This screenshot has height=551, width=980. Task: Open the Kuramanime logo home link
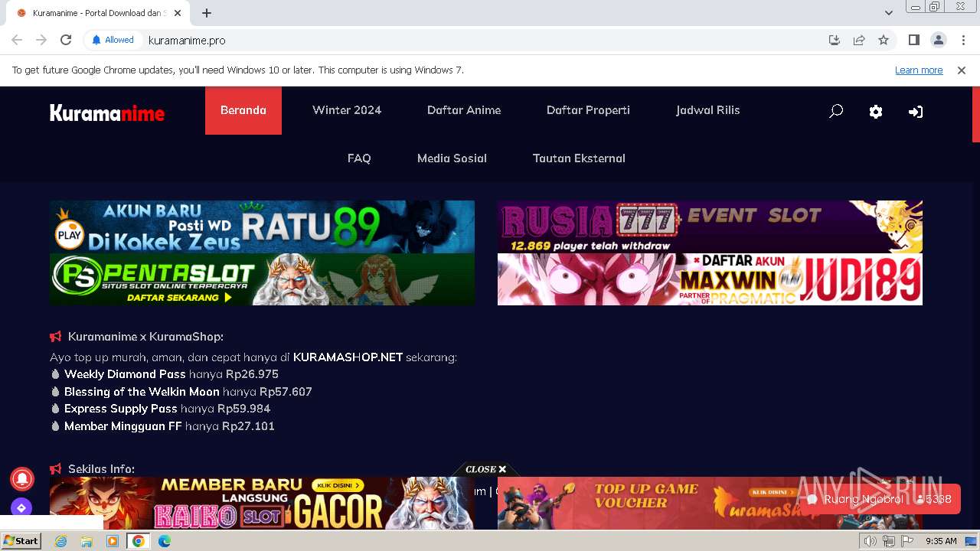coord(107,113)
